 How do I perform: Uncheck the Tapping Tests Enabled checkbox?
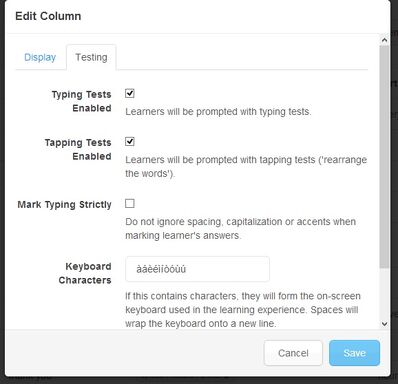[130, 141]
